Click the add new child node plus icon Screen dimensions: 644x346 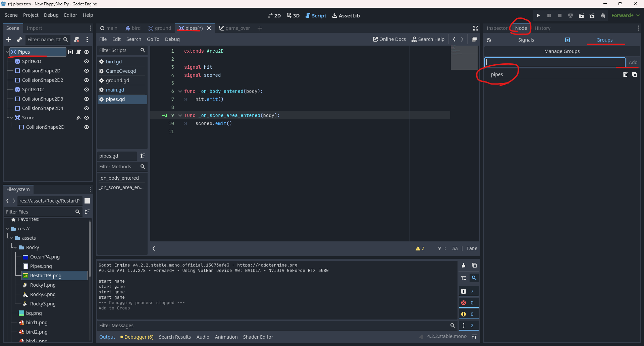pyautogui.click(x=9, y=40)
